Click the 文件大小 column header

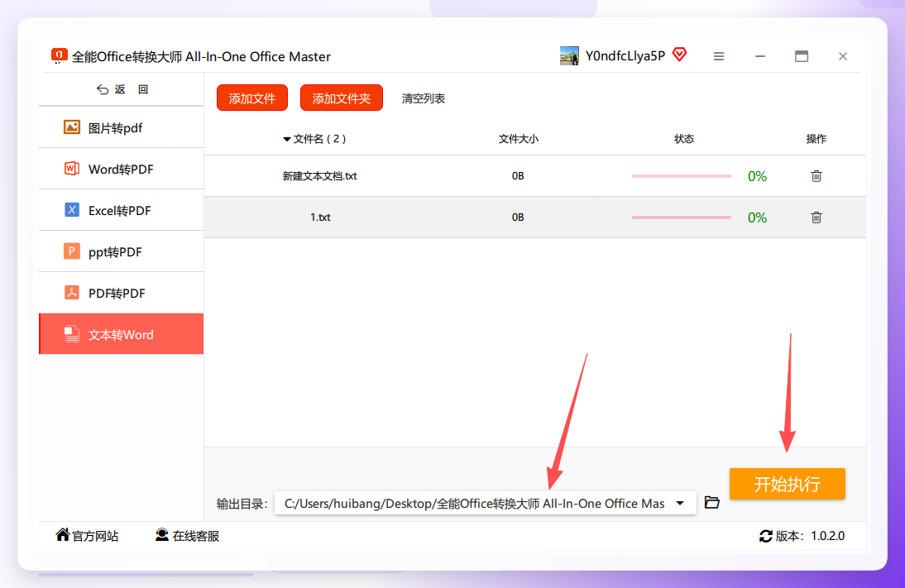coord(519,139)
